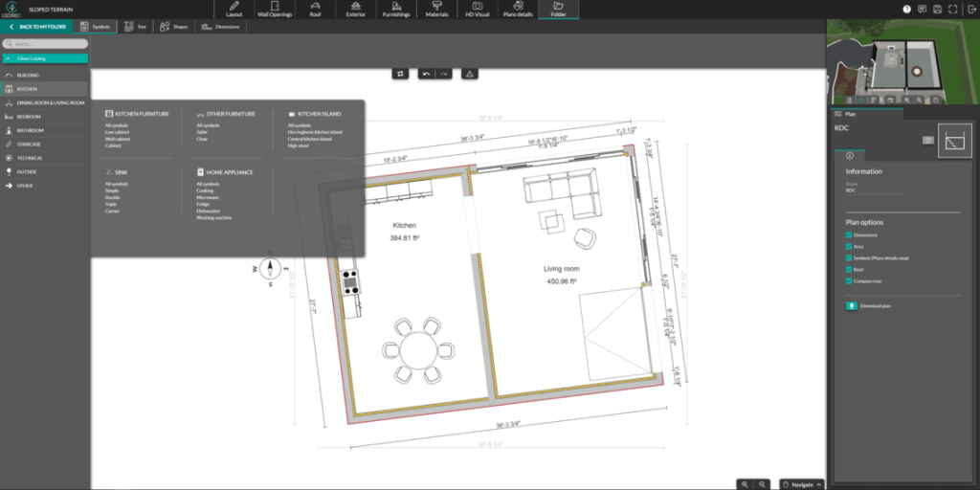
Task: Click the swap view arrows icon above plan
Action: pyautogui.click(x=401, y=74)
